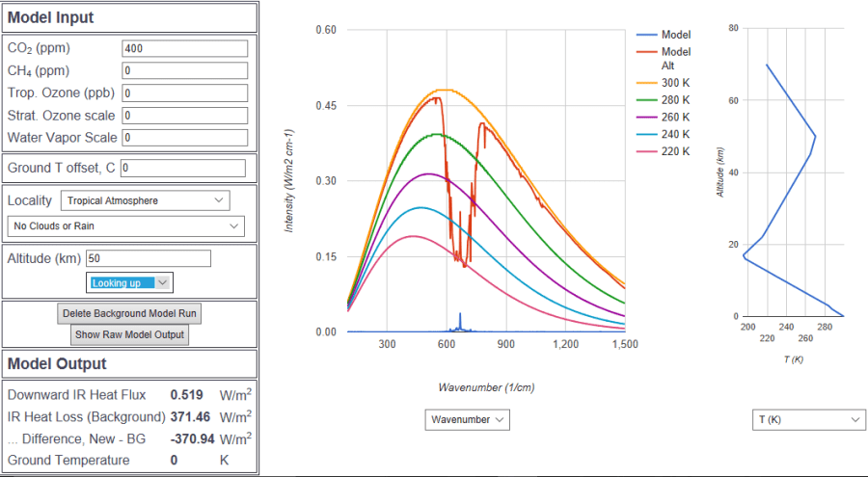
Task: Open the T (K) profile dropdown
Action: (x=808, y=420)
